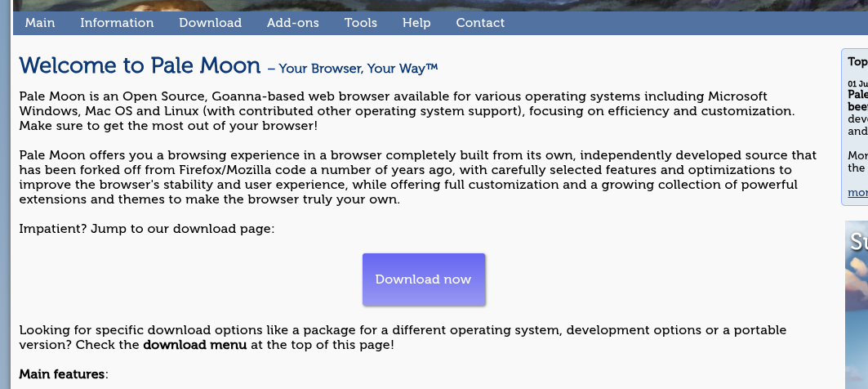Open the Contact menu item
The image size is (868, 389).
point(480,23)
